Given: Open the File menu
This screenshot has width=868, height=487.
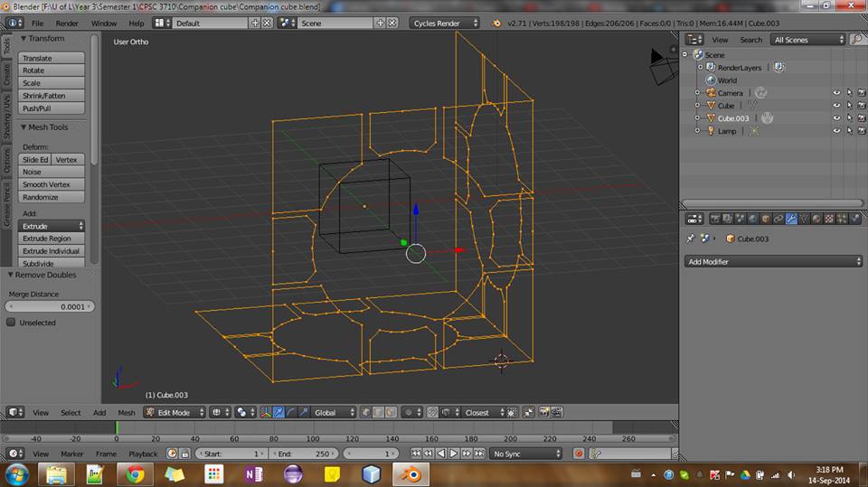Looking at the screenshot, I should (37, 23).
